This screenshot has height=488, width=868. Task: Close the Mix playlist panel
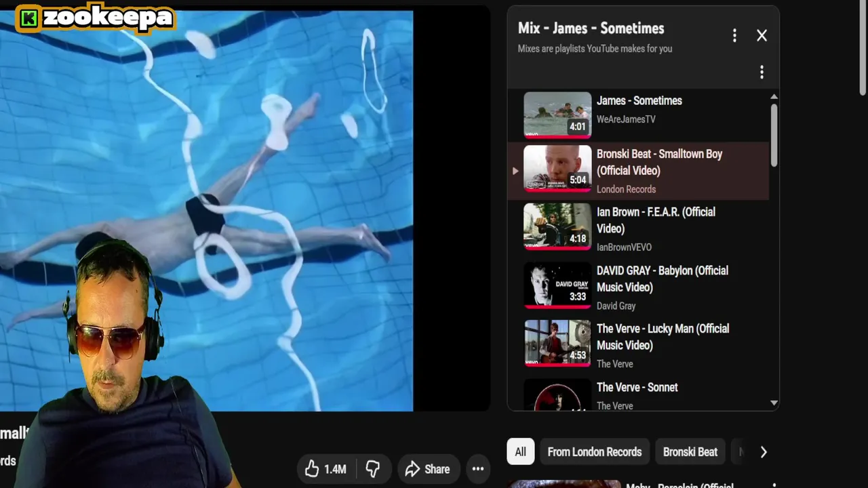[x=762, y=35]
